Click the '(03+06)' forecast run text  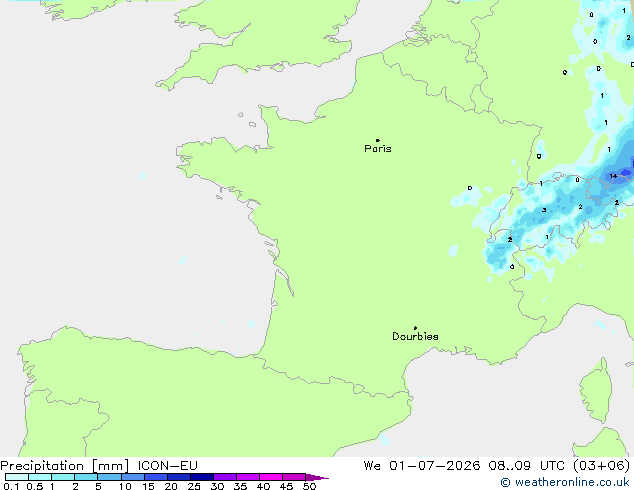tap(601, 466)
